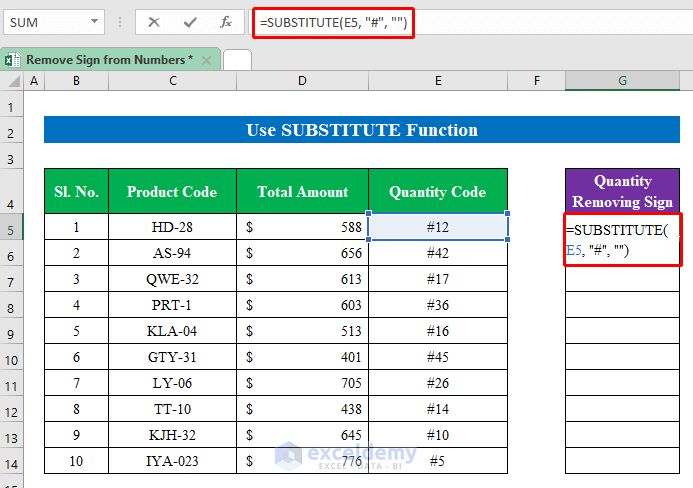The image size is (693, 488).
Task: Close the Remove Sign from Numbers tab
Action: click(207, 60)
